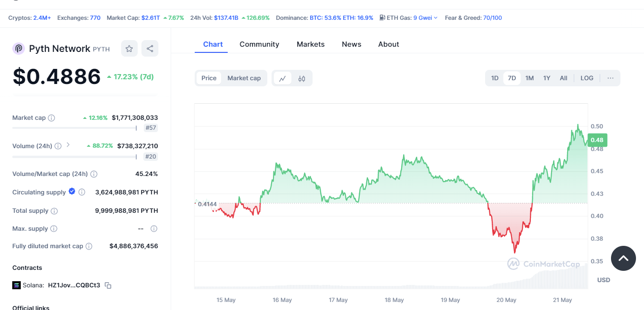644x310 pixels.
Task: Click the $1,771,308,033 market cap value
Action: 135,117
